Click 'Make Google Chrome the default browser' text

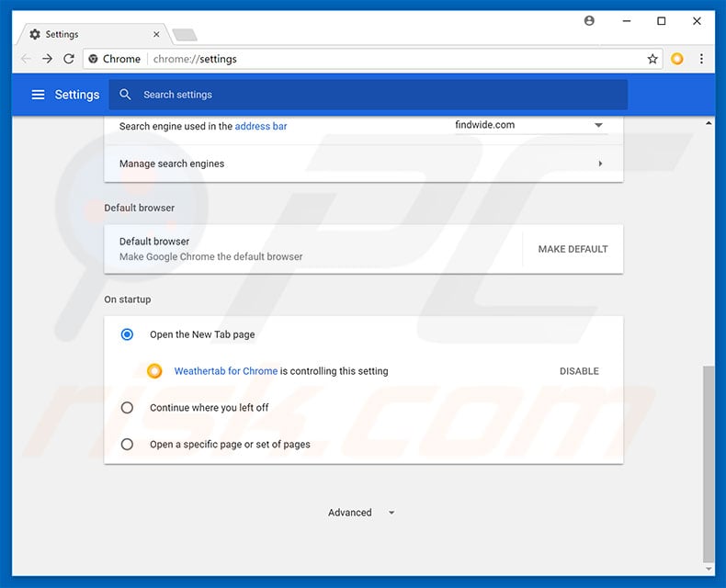210,256
